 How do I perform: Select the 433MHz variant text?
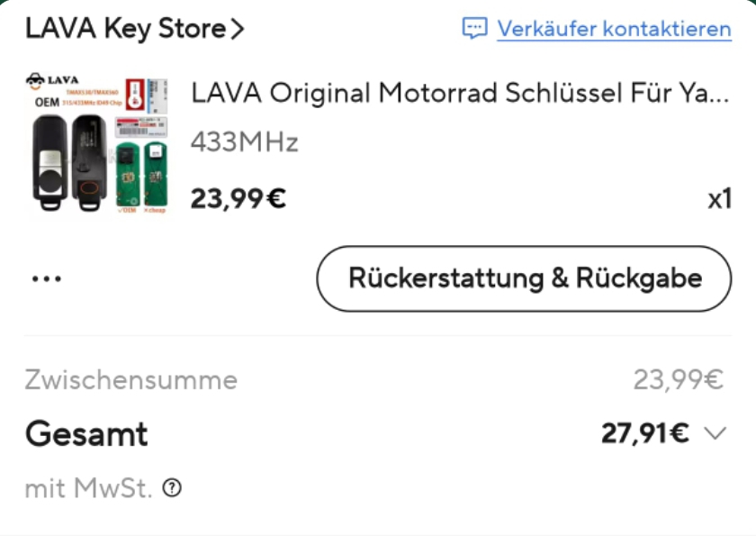tap(244, 141)
